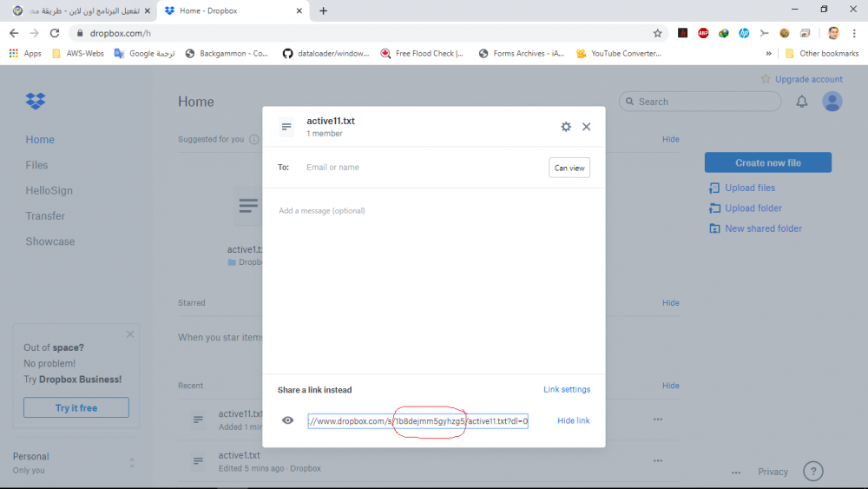The width and height of the screenshot is (868, 489).
Task: Open the Apps bookmarks shortcut
Action: coord(25,53)
